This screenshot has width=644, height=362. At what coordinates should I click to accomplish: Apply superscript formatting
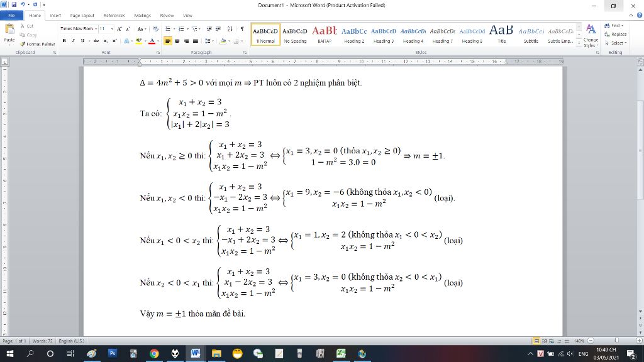coord(114,41)
